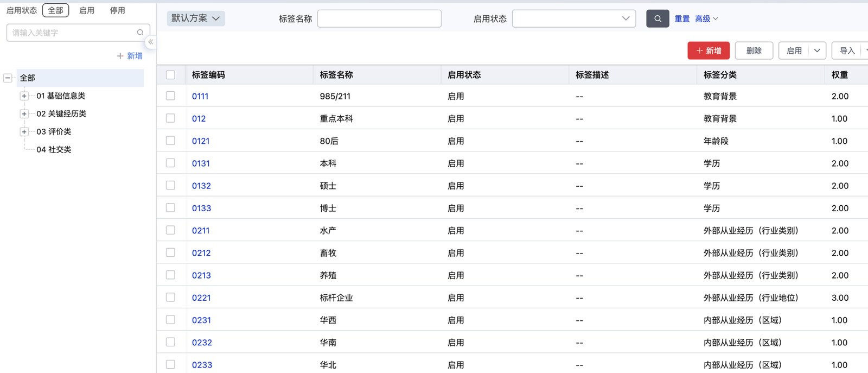Expand the 03 评价类 node

(x=24, y=132)
